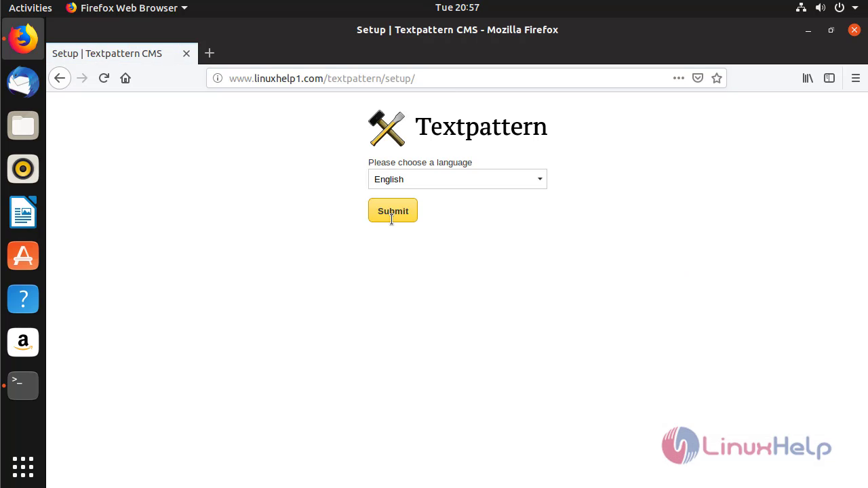Minimize the Firefox window
The width and height of the screenshot is (868, 488).
tap(808, 30)
